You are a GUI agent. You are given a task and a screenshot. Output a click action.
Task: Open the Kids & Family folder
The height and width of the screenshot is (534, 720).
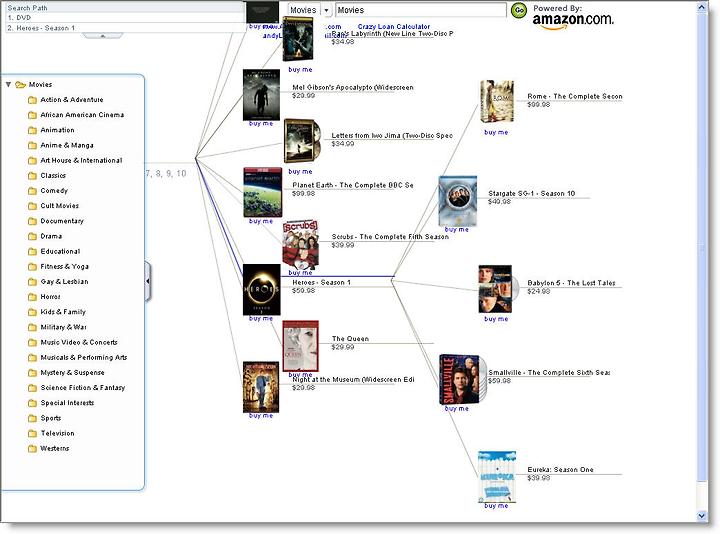pyautogui.click(x=56, y=312)
